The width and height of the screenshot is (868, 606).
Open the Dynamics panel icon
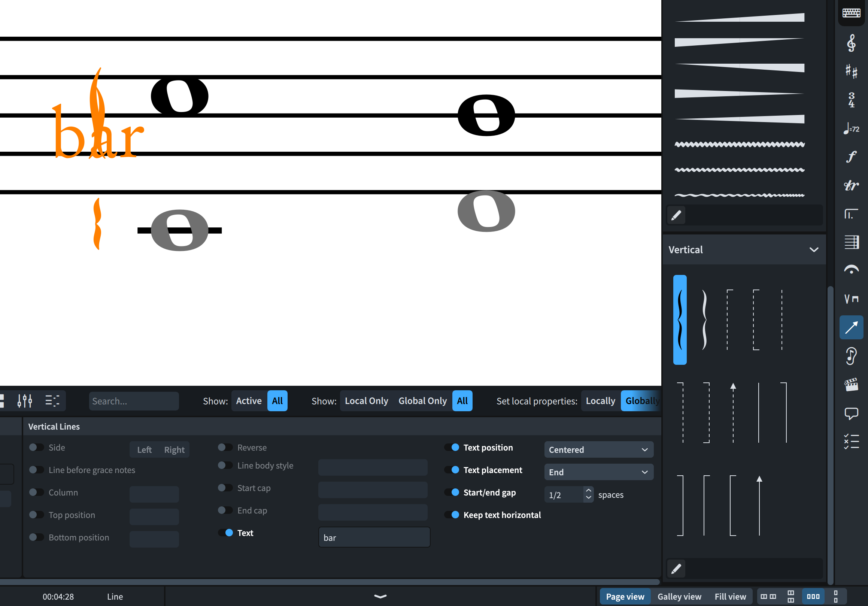851,157
